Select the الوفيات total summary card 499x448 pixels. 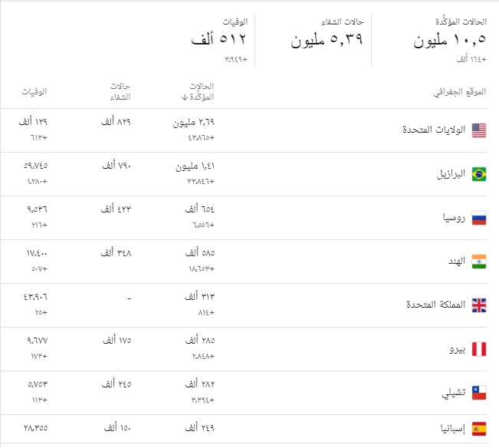click(219, 40)
